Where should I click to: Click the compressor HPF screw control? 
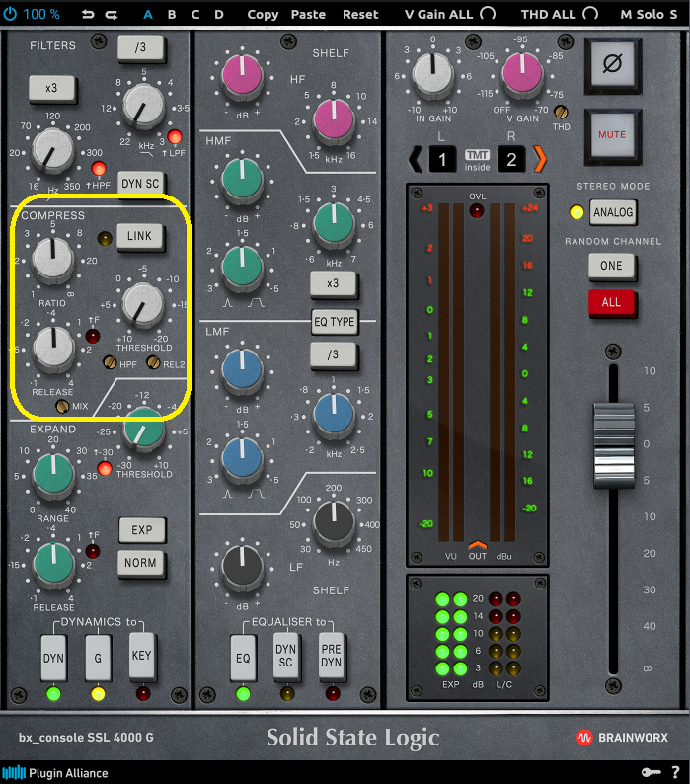point(110,362)
